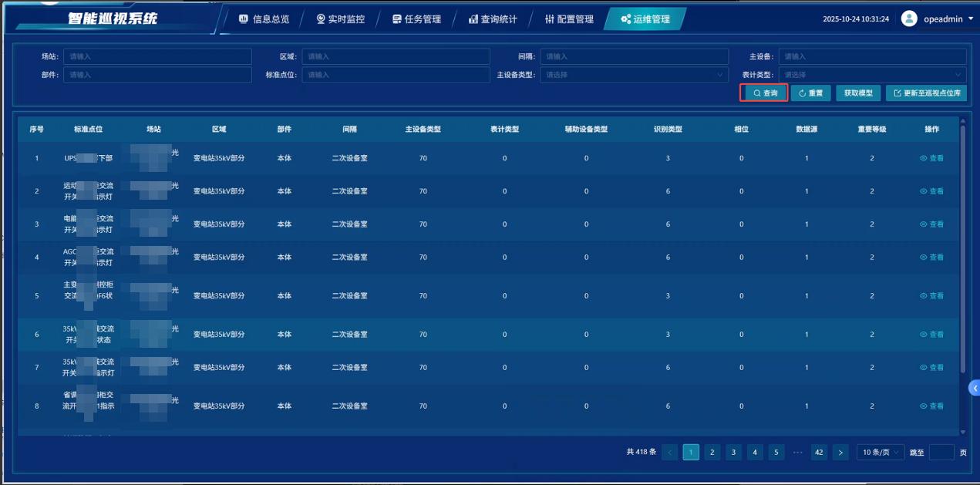
Task: View details of row 5 entry
Action: coord(931,296)
